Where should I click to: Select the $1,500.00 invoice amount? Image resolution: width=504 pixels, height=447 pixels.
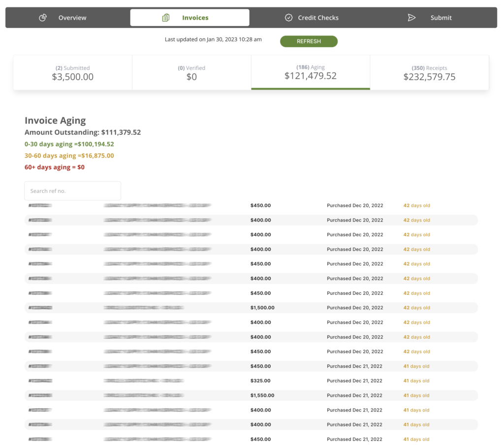[262, 308]
